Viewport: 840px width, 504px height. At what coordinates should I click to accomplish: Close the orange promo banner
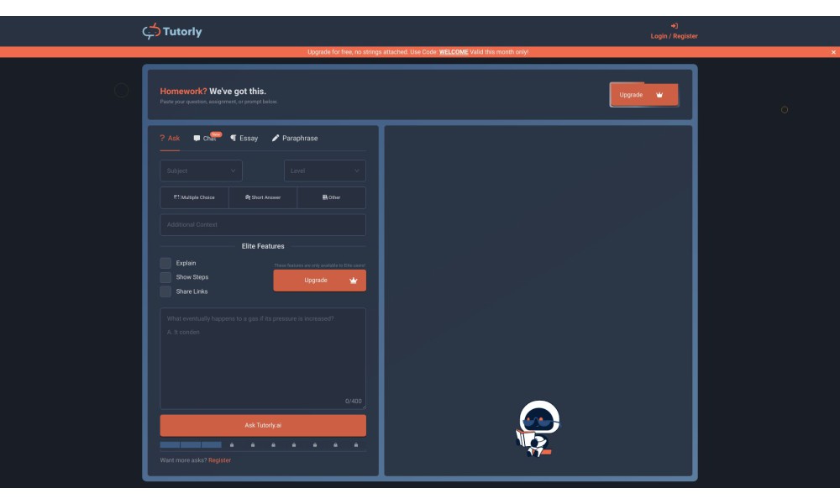pyautogui.click(x=833, y=52)
